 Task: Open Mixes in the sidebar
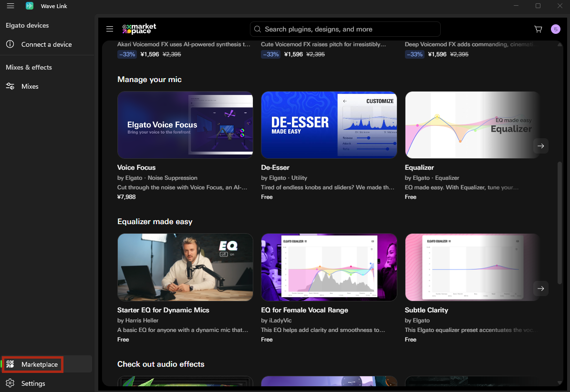tap(47, 86)
